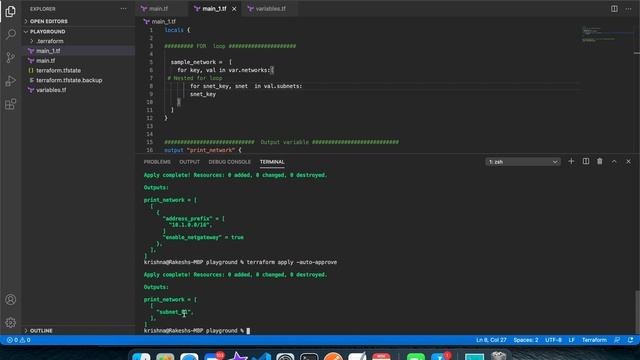The image size is (640, 360).
Task: Close the terminal panel
Action: [629, 162]
